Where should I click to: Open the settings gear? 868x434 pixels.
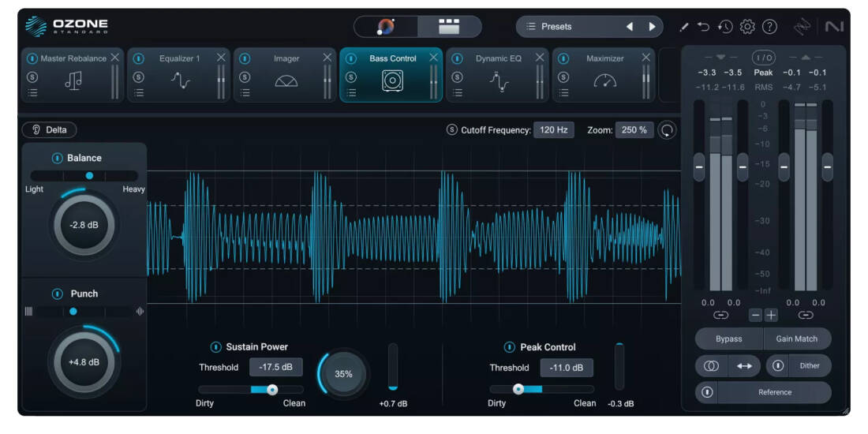[x=747, y=27]
